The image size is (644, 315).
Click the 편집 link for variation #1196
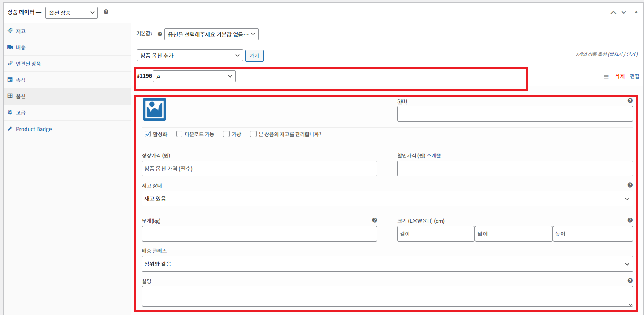click(x=634, y=76)
